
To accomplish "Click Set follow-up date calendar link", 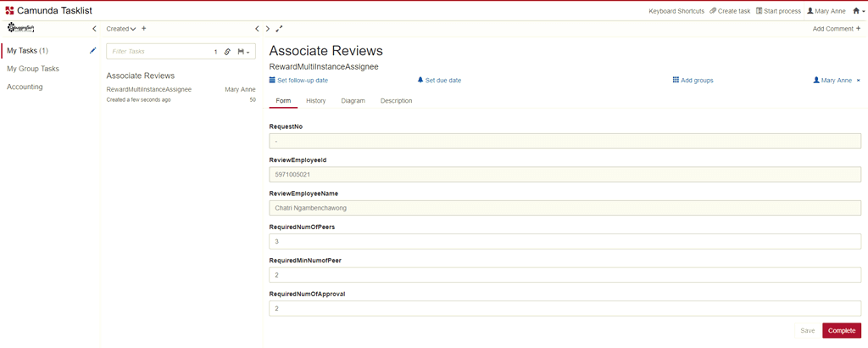I will (298, 80).
